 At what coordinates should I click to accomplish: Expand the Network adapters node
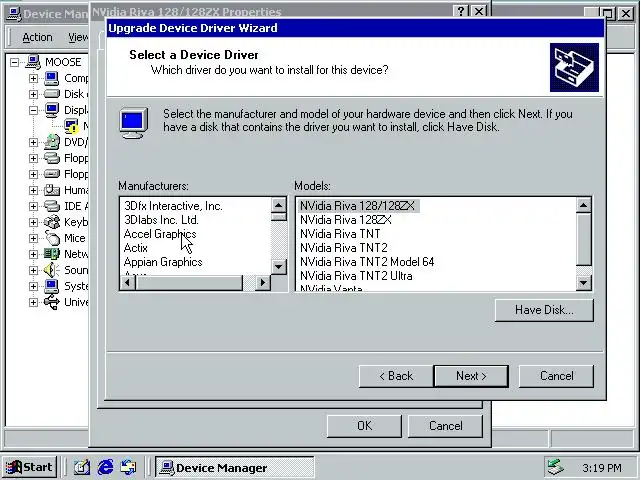click(33, 254)
